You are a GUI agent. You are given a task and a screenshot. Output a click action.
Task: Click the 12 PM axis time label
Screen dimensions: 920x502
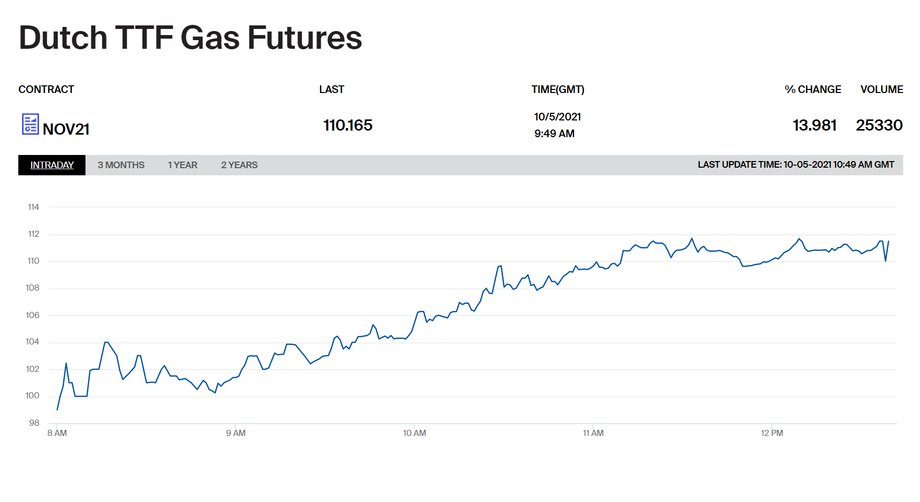tap(772, 433)
